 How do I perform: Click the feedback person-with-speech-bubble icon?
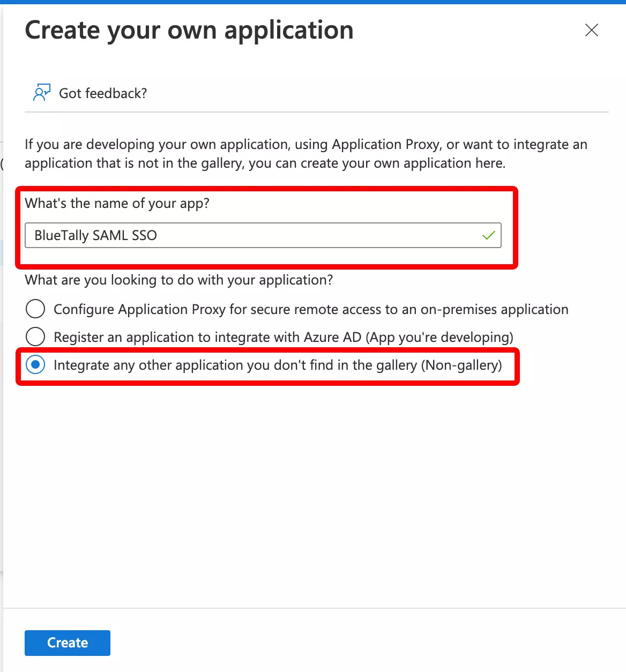coord(41,93)
